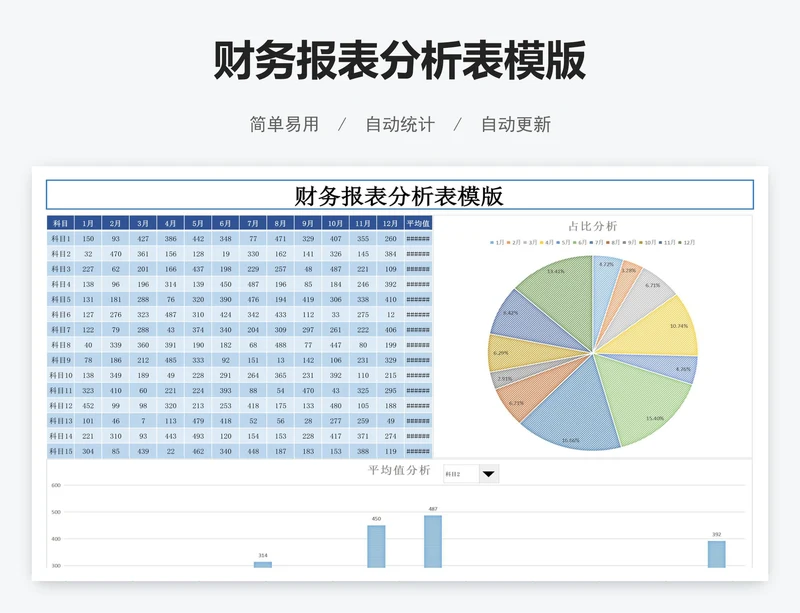Click the 7月 entry in pie legend
The height and width of the screenshot is (613, 800).
point(596,242)
